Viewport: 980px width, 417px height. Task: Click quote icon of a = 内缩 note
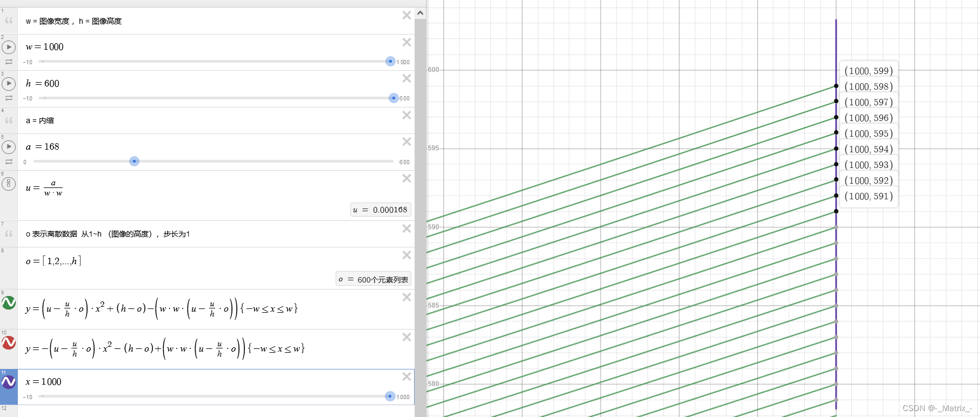point(9,120)
